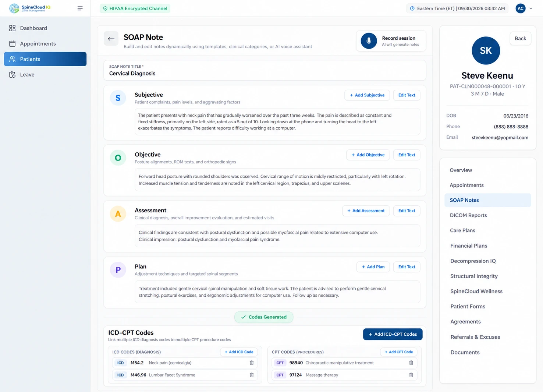The height and width of the screenshot is (392, 543).
Task: Expand the user account dropdown chevron
Action: click(x=531, y=8)
